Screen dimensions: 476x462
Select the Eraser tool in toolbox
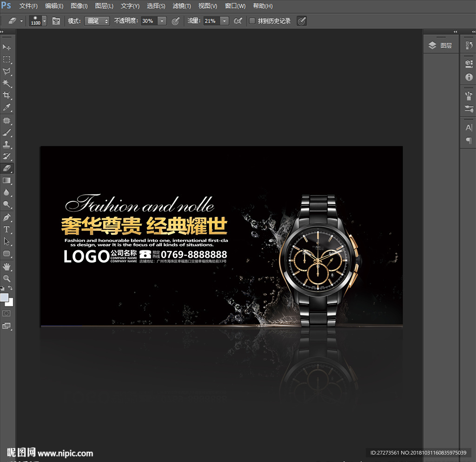pyautogui.click(x=7, y=168)
